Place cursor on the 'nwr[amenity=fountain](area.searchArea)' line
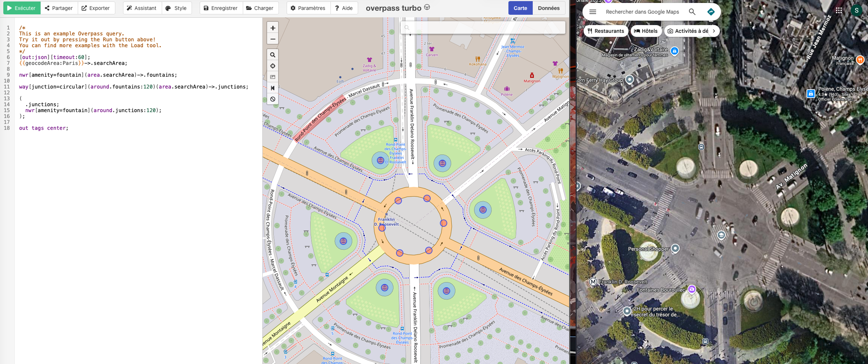 click(x=98, y=75)
